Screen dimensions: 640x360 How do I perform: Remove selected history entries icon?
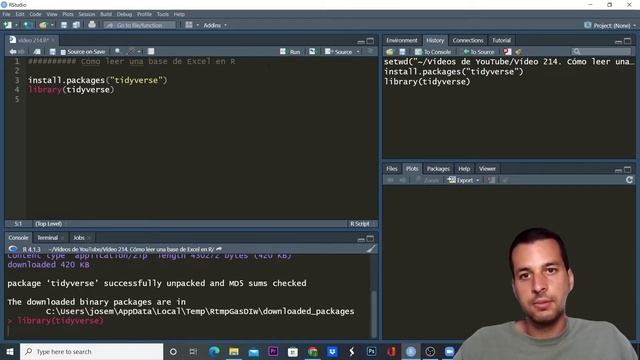(507, 52)
